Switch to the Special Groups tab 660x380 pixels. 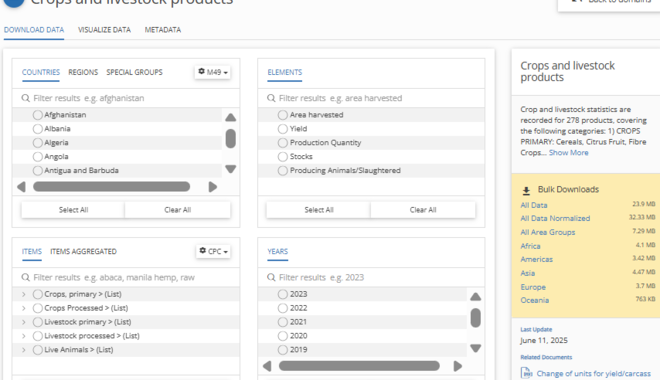[134, 72]
